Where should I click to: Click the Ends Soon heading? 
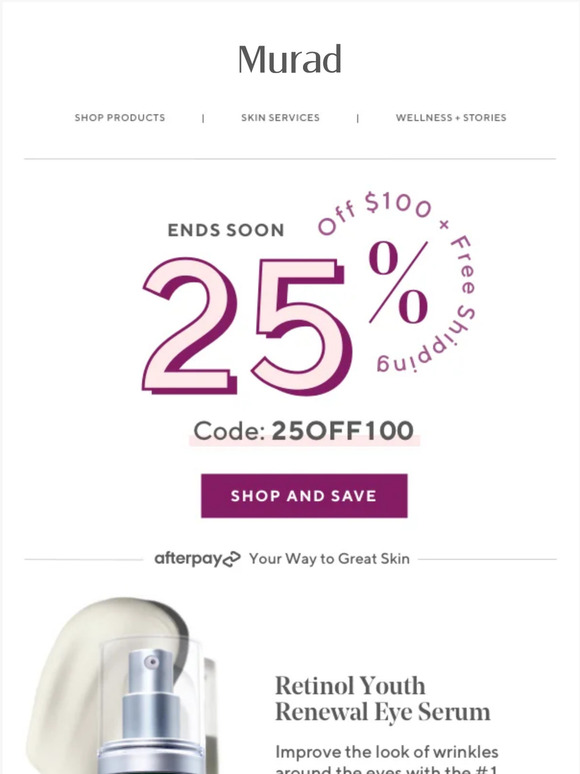tap(226, 230)
